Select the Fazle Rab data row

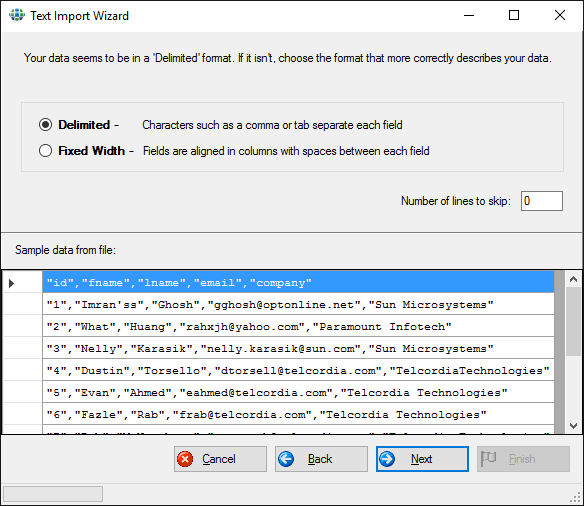(x=298, y=414)
